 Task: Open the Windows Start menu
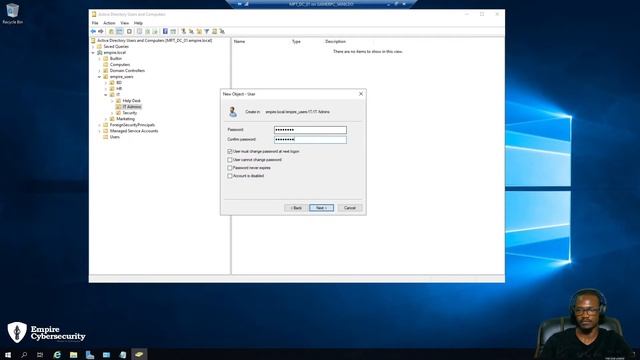(x=8, y=355)
